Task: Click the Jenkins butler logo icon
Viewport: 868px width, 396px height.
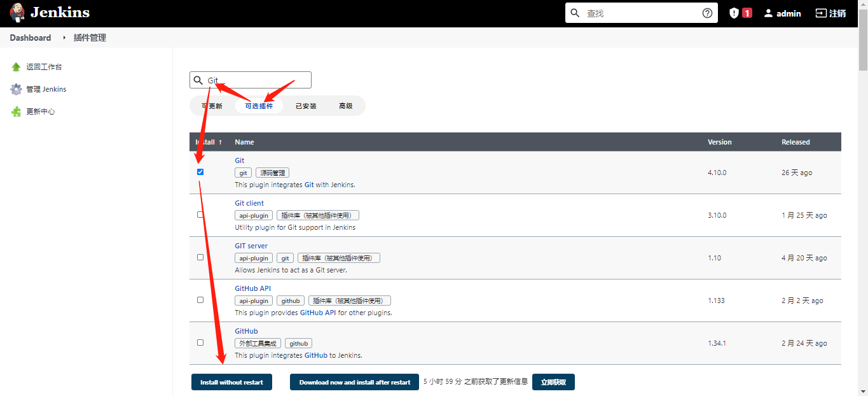Action: [x=17, y=13]
